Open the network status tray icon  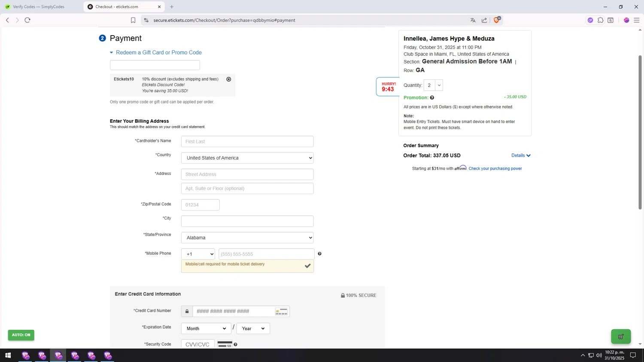tap(591, 355)
